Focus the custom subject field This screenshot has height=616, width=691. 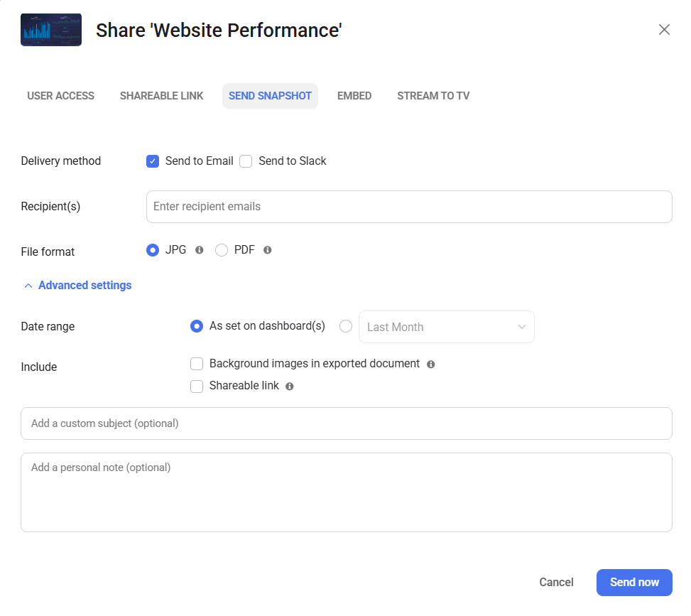click(x=347, y=423)
